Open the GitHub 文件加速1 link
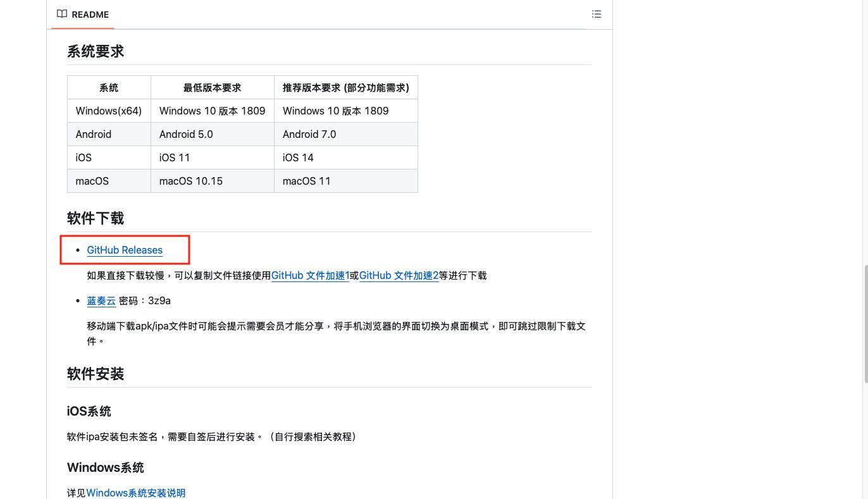Screen dimensions: 868x499 (310, 275)
